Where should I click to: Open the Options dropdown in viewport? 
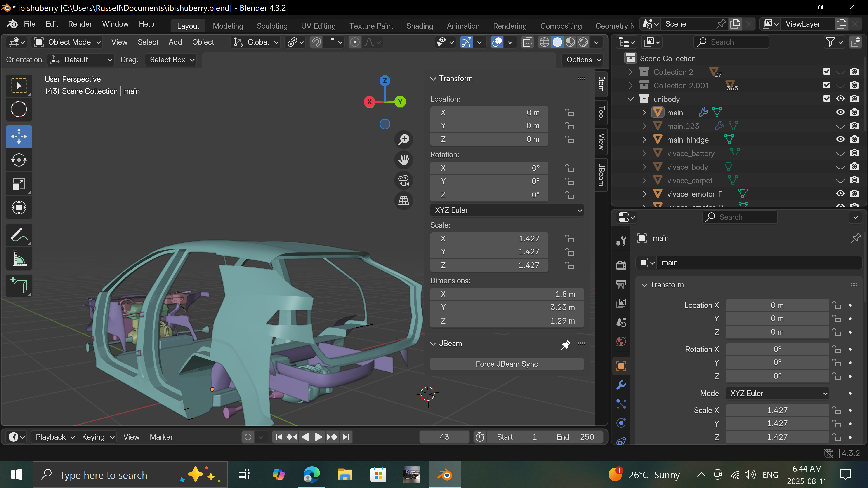[x=583, y=60]
